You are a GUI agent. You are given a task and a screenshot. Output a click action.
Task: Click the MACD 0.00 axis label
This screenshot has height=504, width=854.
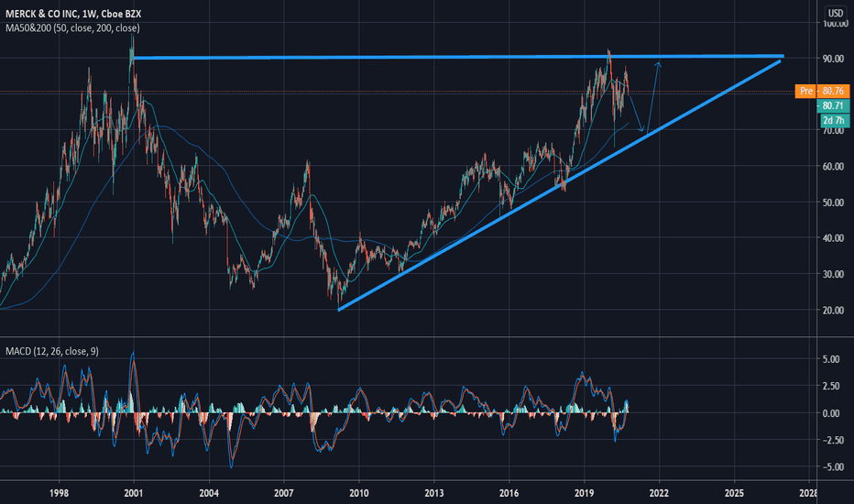pyautogui.click(x=831, y=413)
